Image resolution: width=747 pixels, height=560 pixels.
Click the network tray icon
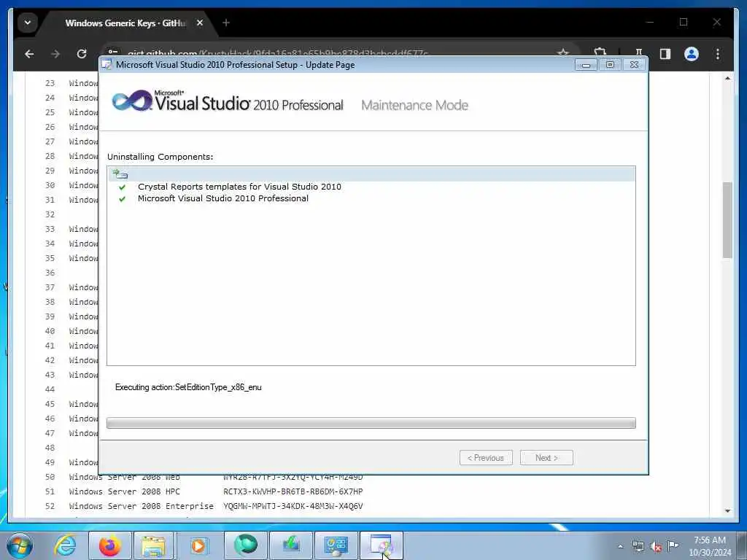(638, 546)
